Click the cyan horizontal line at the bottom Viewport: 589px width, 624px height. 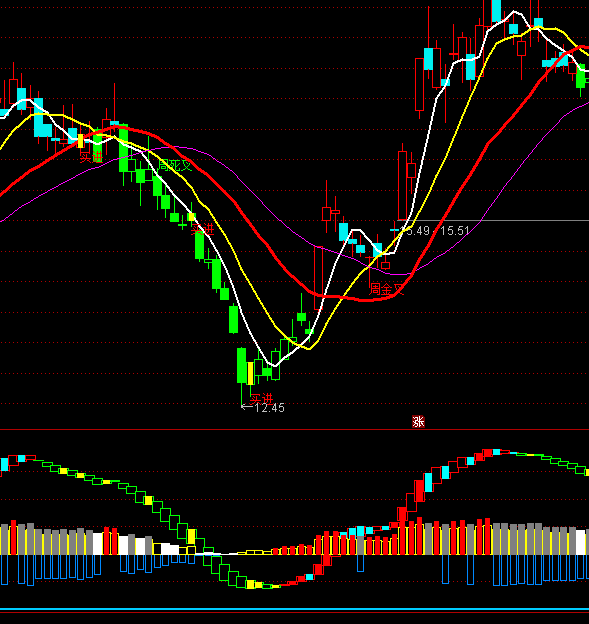click(x=294, y=609)
